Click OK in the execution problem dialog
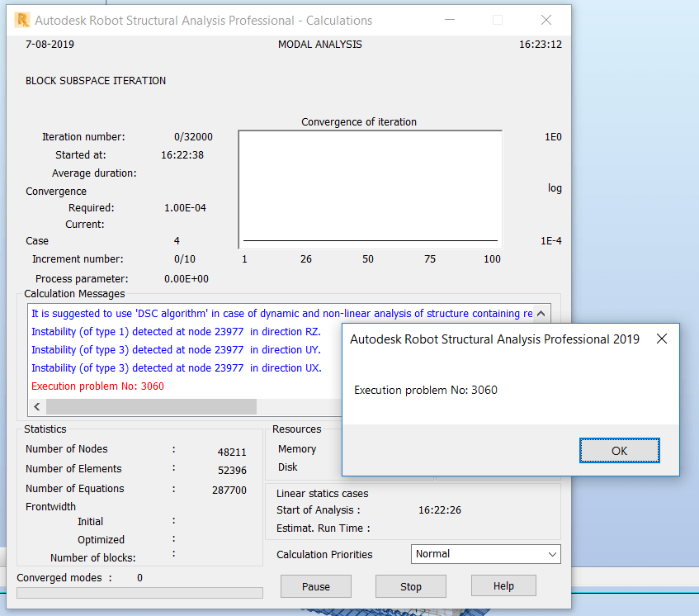 pos(619,451)
